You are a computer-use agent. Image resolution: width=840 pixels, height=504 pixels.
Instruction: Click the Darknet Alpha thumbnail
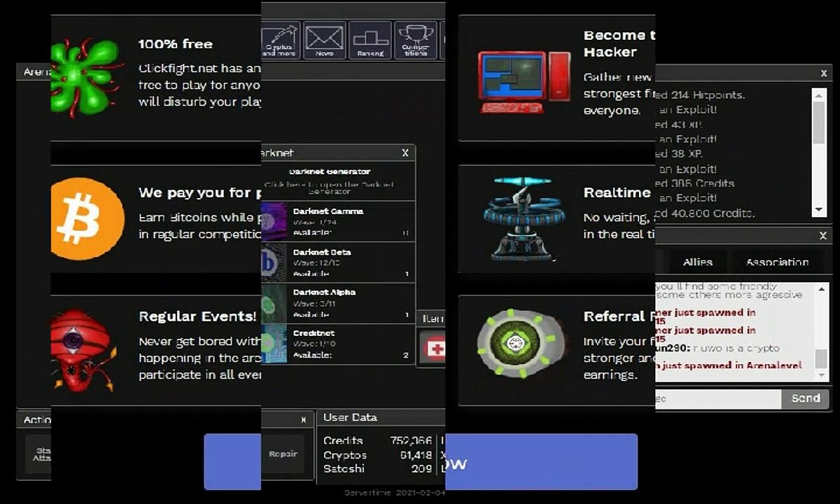point(274,302)
